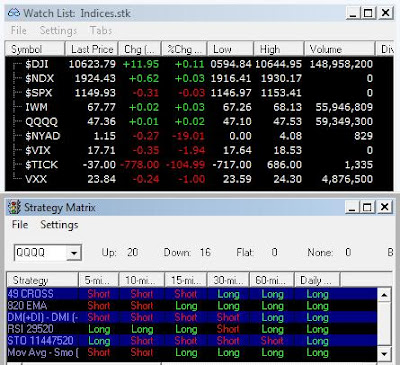Minimize the Strategy Matrix window
Screen dimensions: 400x365
click(352, 207)
